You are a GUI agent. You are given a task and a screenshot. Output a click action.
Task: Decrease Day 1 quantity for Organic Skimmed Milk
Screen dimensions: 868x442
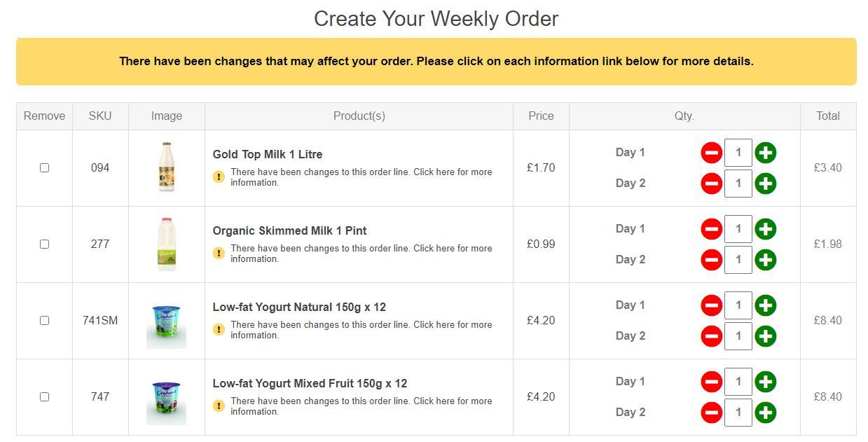pos(711,229)
